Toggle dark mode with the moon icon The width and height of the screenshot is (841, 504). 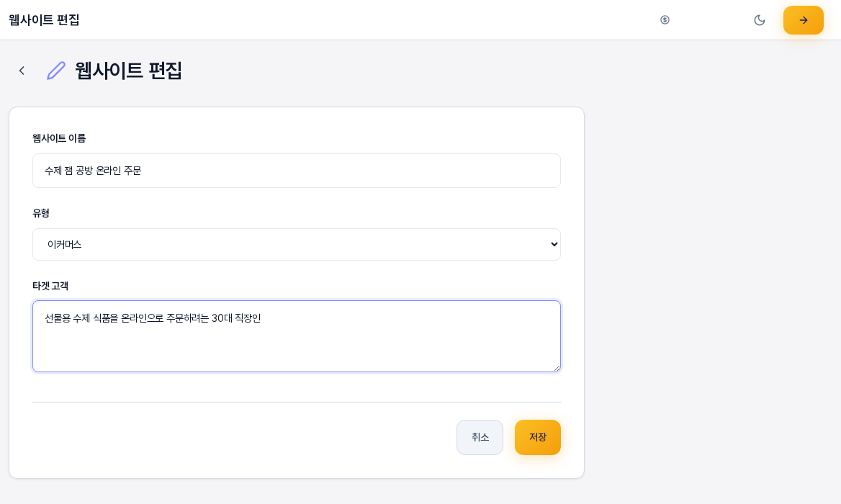point(760,20)
